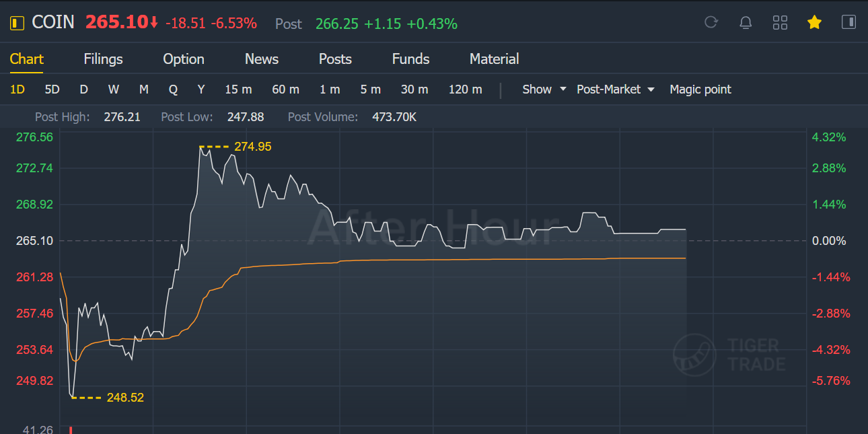Switch chart to monthly M period

click(144, 89)
